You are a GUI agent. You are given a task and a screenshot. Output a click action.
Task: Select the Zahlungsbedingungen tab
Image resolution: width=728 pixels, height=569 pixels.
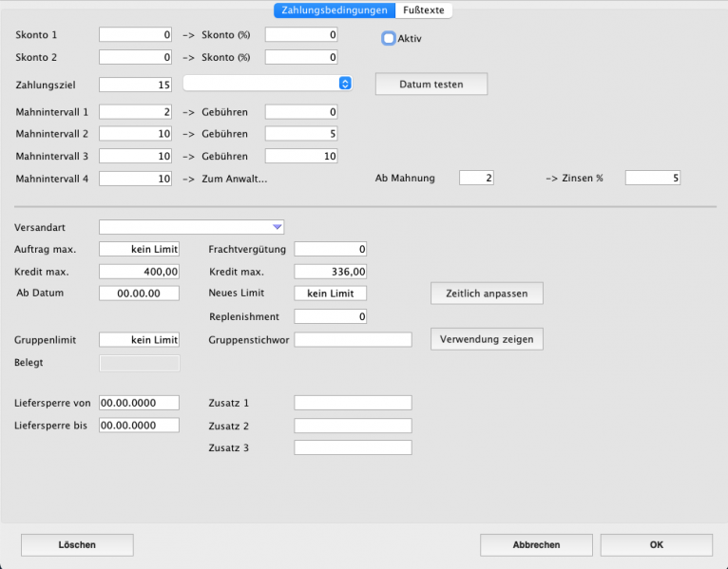(x=335, y=10)
